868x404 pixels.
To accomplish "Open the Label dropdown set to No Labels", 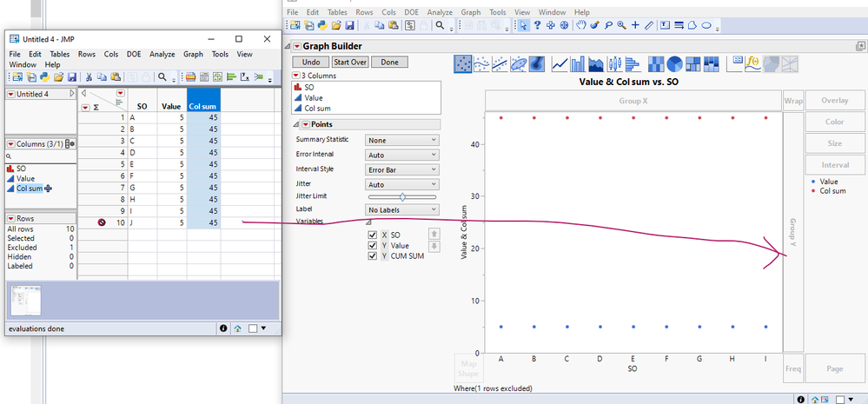I will [x=402, y=209].
